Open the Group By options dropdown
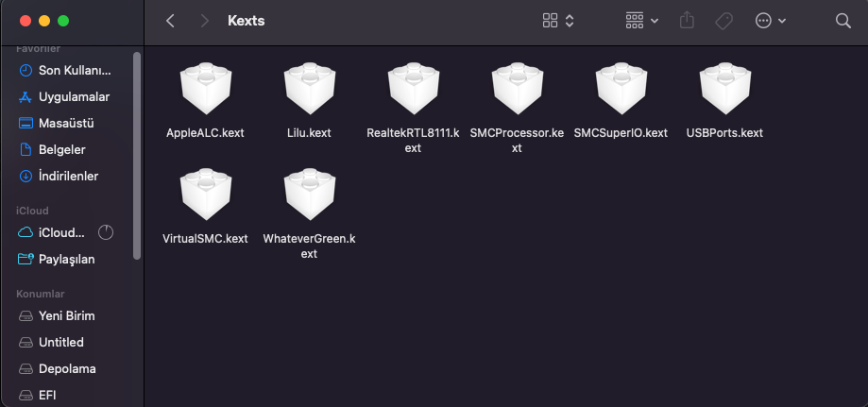 click(641, 21)
